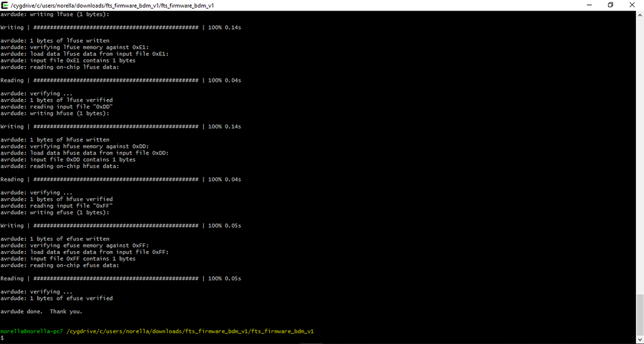Click 'avrdude: 1 bytes of lfuse written' line
This screenshot has width=644, height=344.
click(x=55, y=41)
